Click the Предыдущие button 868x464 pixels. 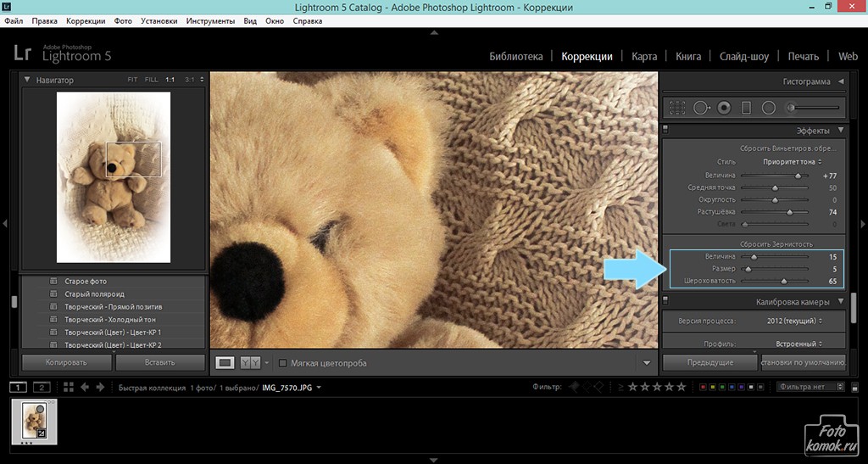(x=710, y=363)
